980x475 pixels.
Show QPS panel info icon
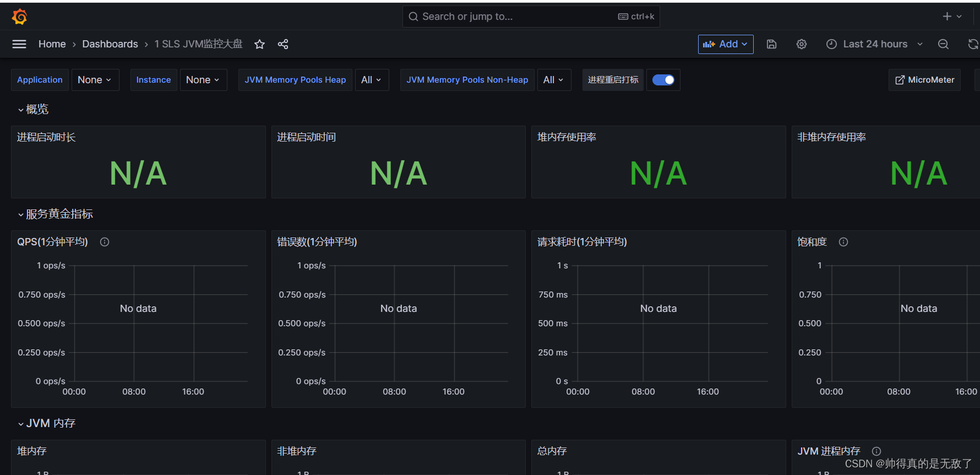coord(105,242)
